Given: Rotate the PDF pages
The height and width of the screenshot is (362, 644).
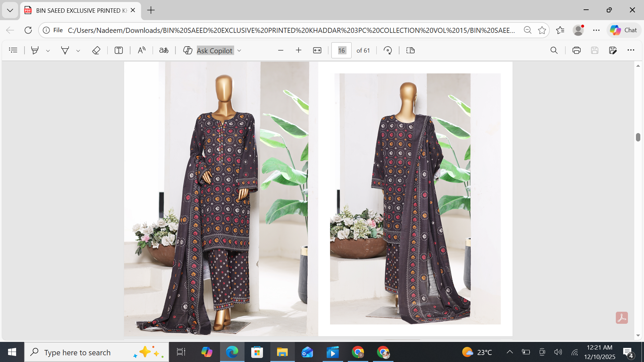Looking at the screenshot, I should (x=388, y=50).
